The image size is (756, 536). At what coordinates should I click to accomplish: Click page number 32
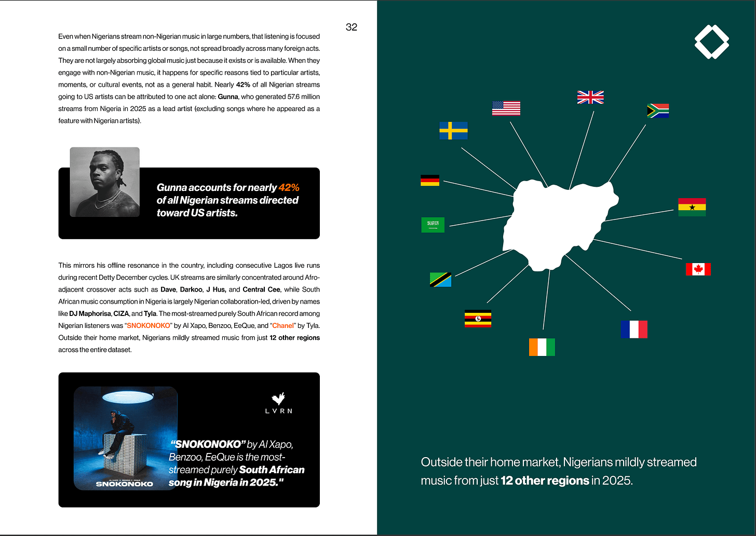tap(352, 27)
